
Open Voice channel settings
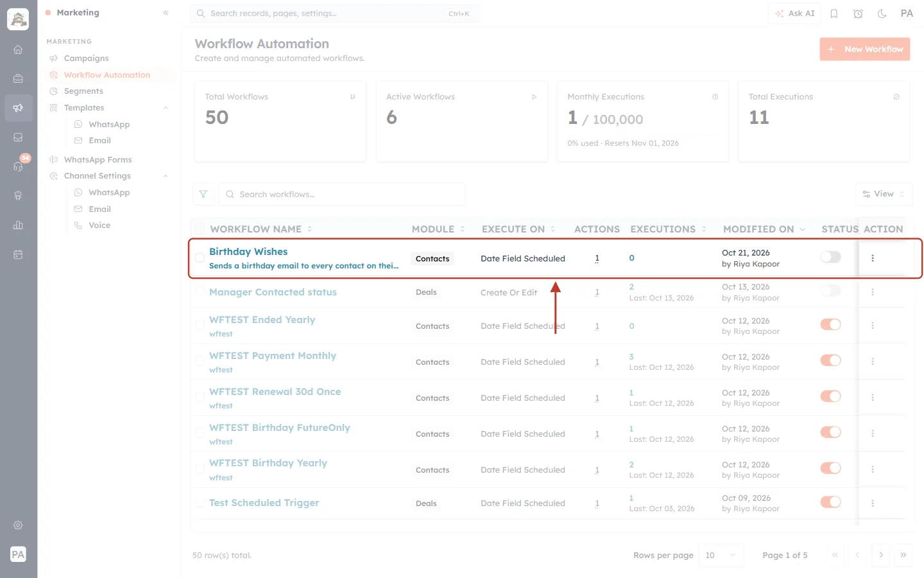[99, 225]
